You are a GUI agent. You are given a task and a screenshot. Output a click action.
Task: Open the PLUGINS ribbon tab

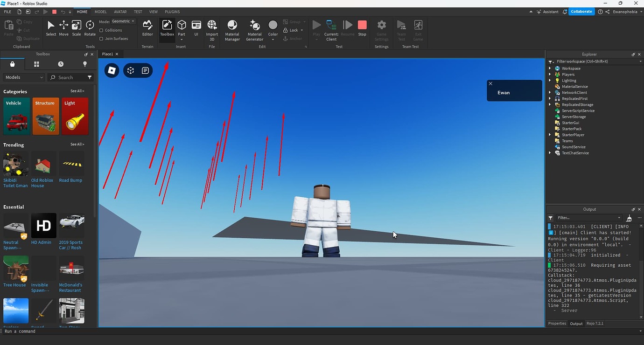(172, 12)
